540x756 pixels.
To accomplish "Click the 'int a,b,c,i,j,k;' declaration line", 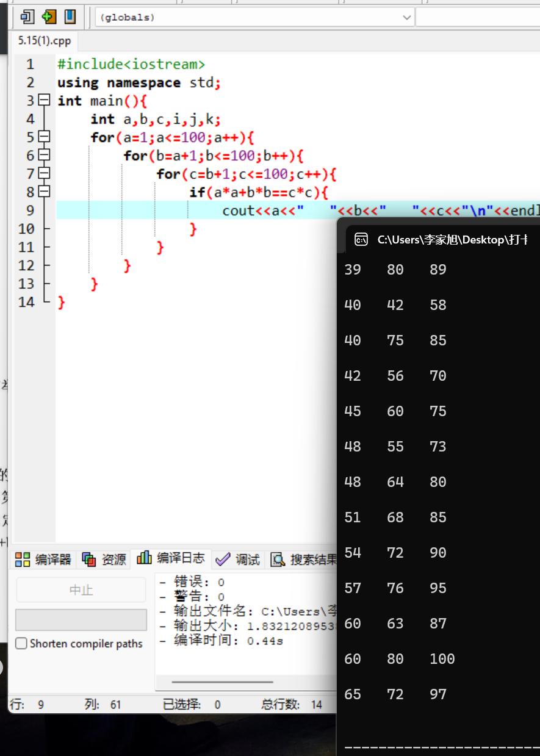I will click(x=156, y=119).
